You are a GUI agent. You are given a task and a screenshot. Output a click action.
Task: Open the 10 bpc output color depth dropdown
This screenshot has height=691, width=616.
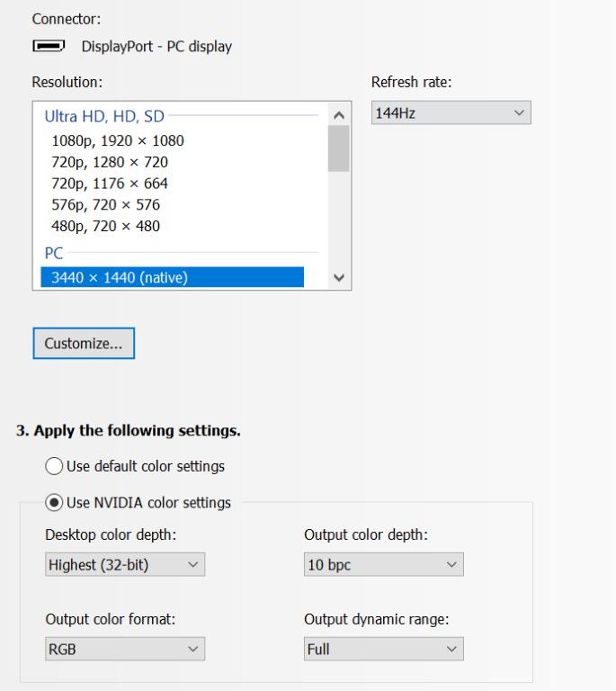[x=383, y=564]
